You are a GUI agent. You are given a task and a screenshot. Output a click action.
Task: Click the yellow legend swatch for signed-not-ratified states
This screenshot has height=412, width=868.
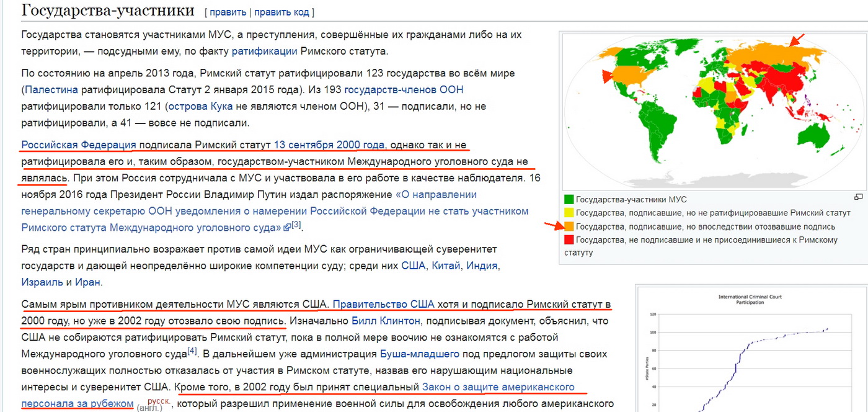click(x=569, y=213)
